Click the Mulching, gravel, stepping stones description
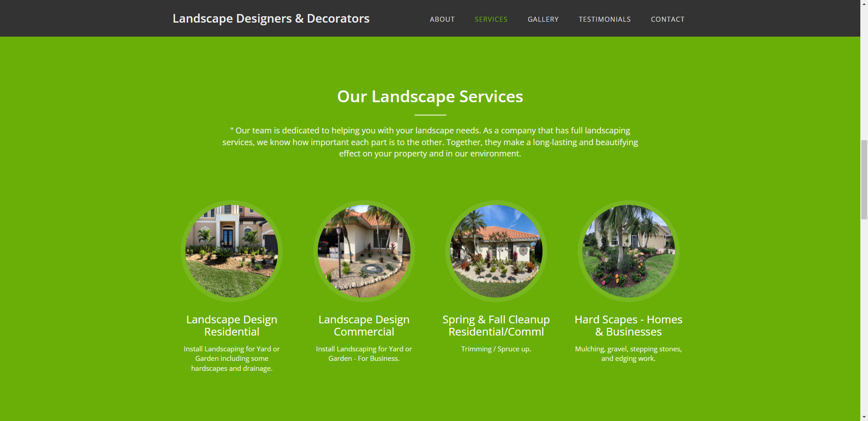 (628, 354)
